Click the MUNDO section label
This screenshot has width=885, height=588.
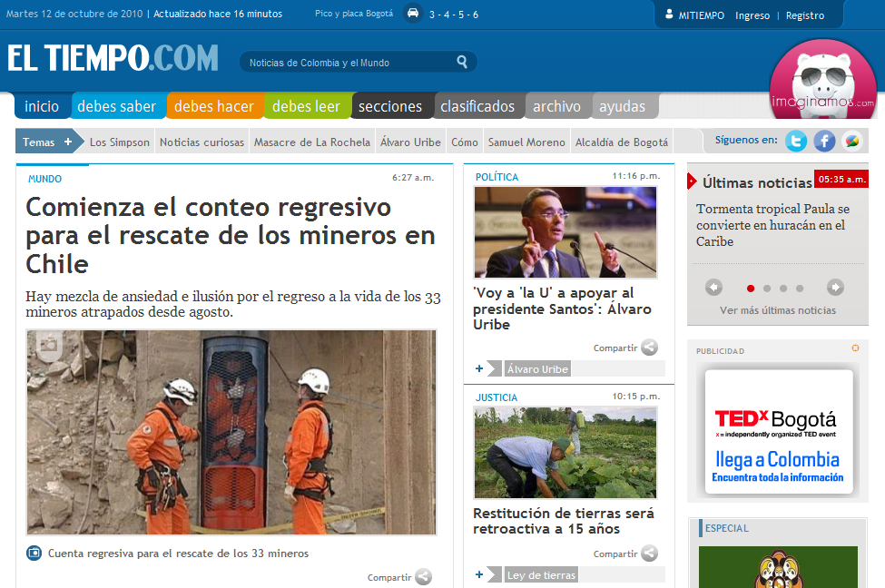pyautogui.click(x=45, y=179)
